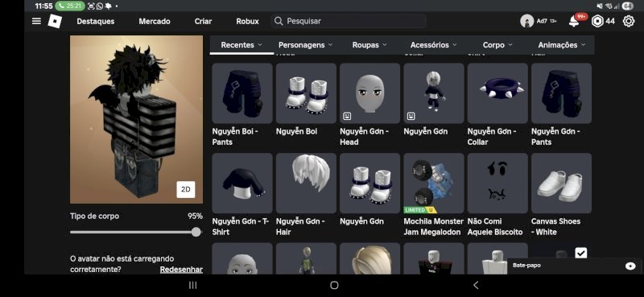This screenshot has width=644, height=297.
Task: Click the Limited U badge on Mochila item
Action: 419,210
